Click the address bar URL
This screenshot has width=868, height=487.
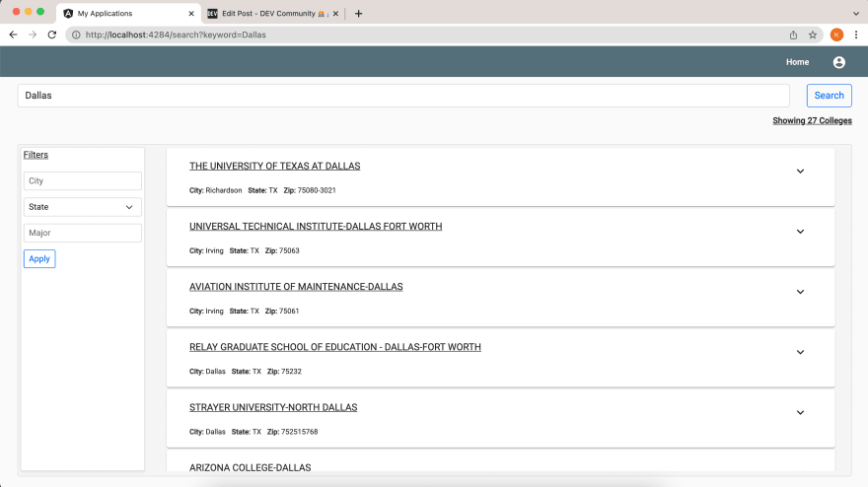(176, 35)
